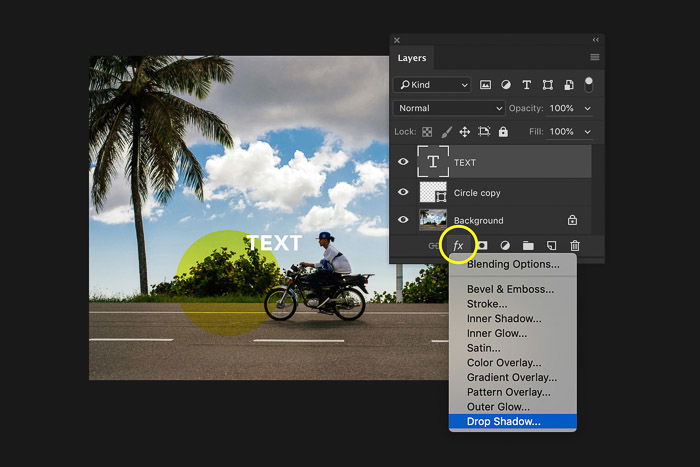Toggle Background layer visibility
Image resolution: width=700 pixels, height=467 pixels.
coord(403,220)
